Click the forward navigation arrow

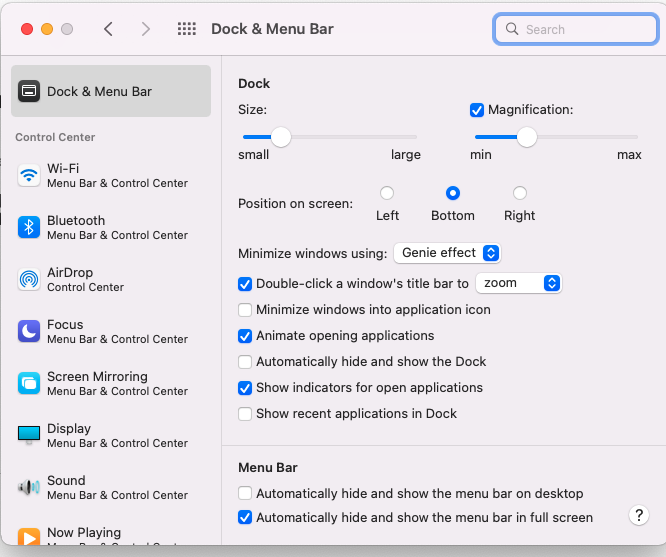[x=146, y=29]
